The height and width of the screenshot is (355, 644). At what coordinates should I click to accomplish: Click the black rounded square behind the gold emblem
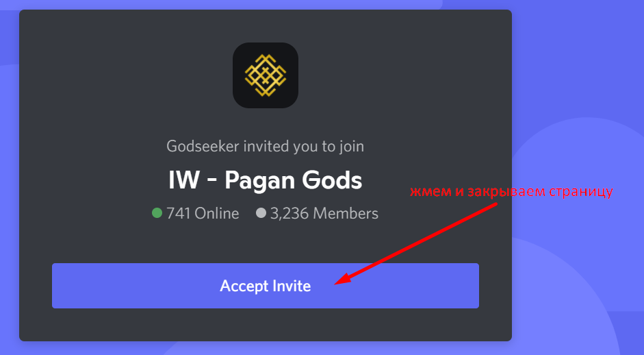[266, 75]
